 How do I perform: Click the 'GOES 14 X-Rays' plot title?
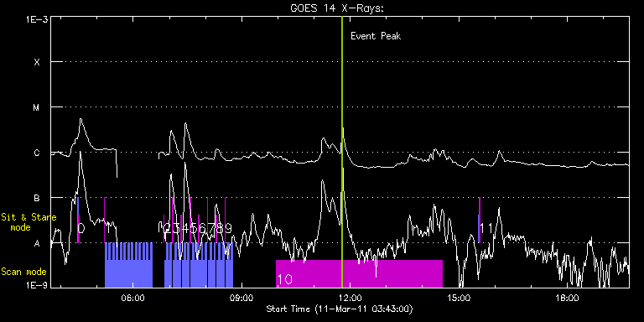click(337, 8)
